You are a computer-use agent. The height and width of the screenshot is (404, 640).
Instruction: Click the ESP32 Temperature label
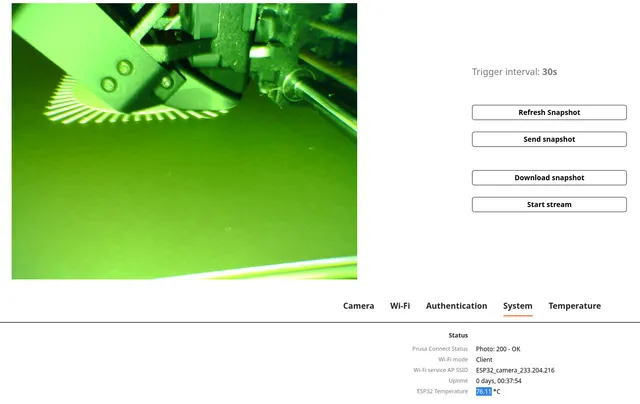[442, 391]
